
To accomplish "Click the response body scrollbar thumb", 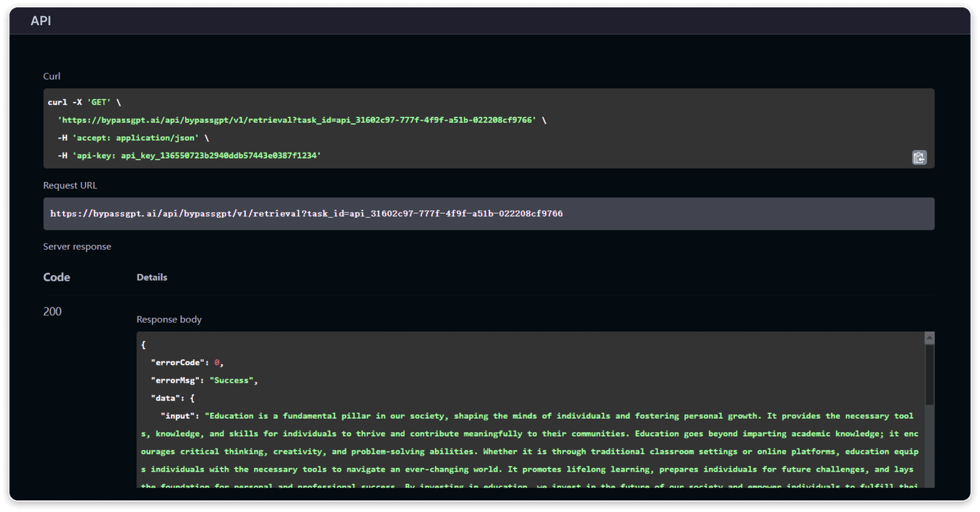I will tap(929, 374).
